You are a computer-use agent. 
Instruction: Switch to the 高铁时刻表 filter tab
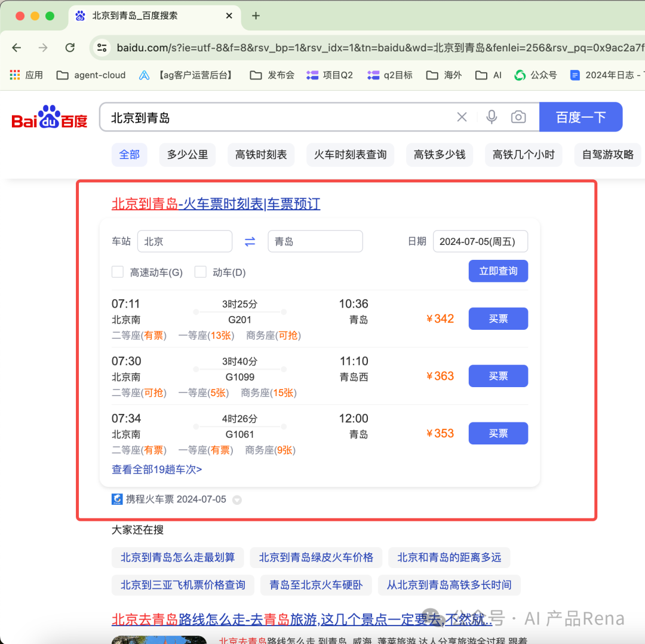(x=261, y=155)
